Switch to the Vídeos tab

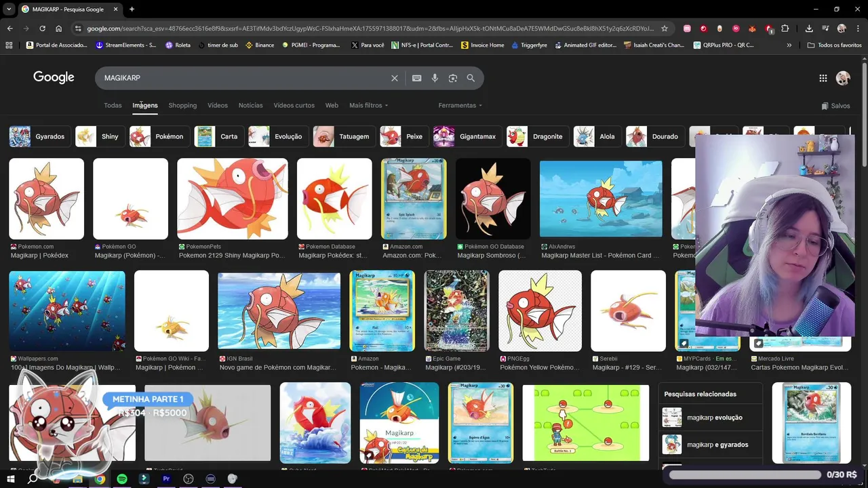coord(218,106)
